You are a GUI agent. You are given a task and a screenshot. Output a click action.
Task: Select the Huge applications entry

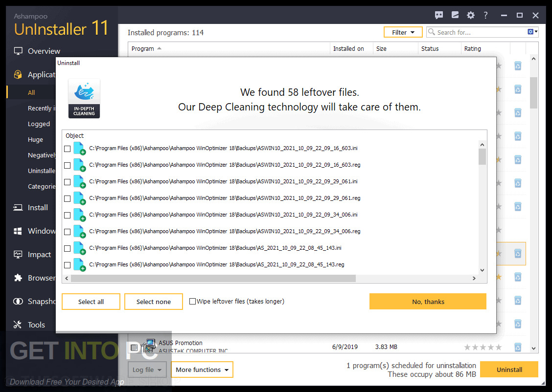(35, 140)
